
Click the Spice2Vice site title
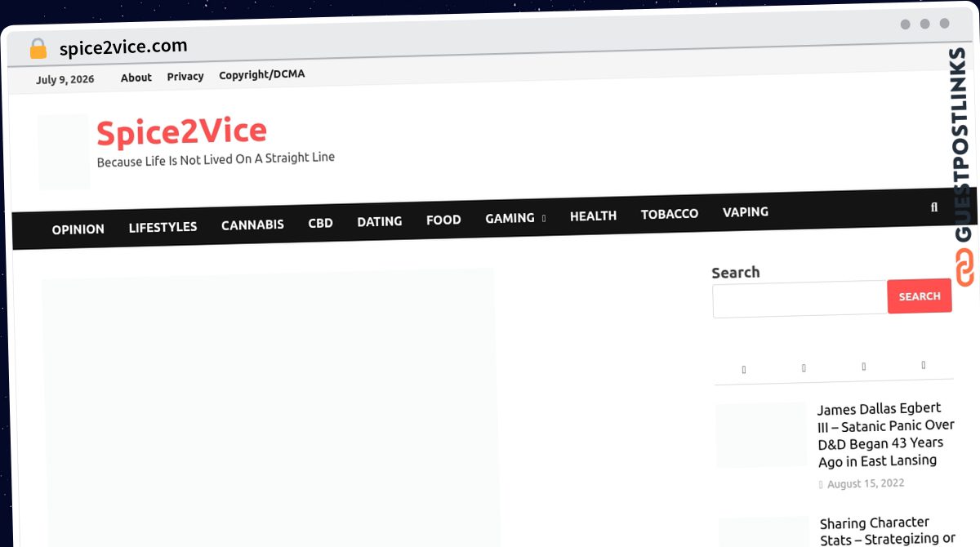(x=181, y=131)
